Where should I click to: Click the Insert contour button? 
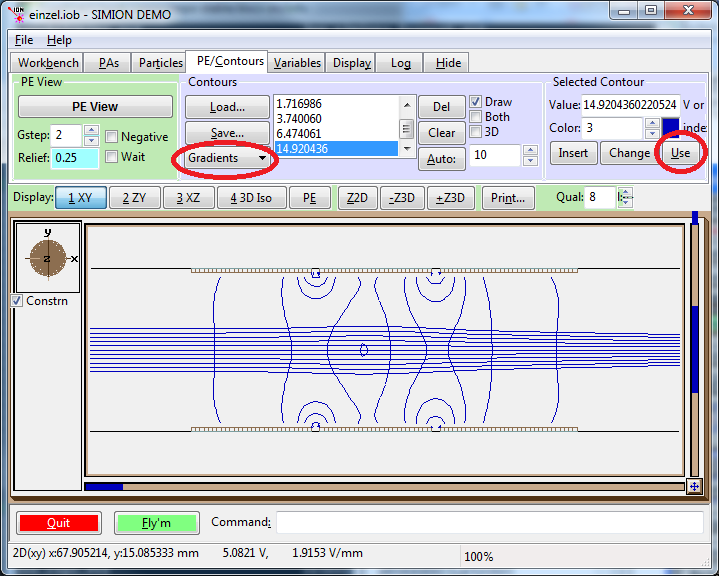[573, 153]
